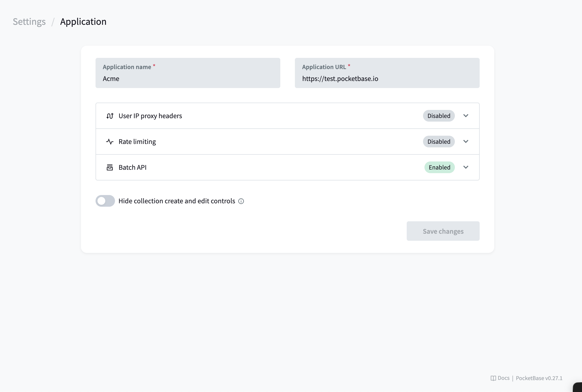
Task: Click the Batch API inbox icon
Action: pyautogui.click(x=110, y=167)
